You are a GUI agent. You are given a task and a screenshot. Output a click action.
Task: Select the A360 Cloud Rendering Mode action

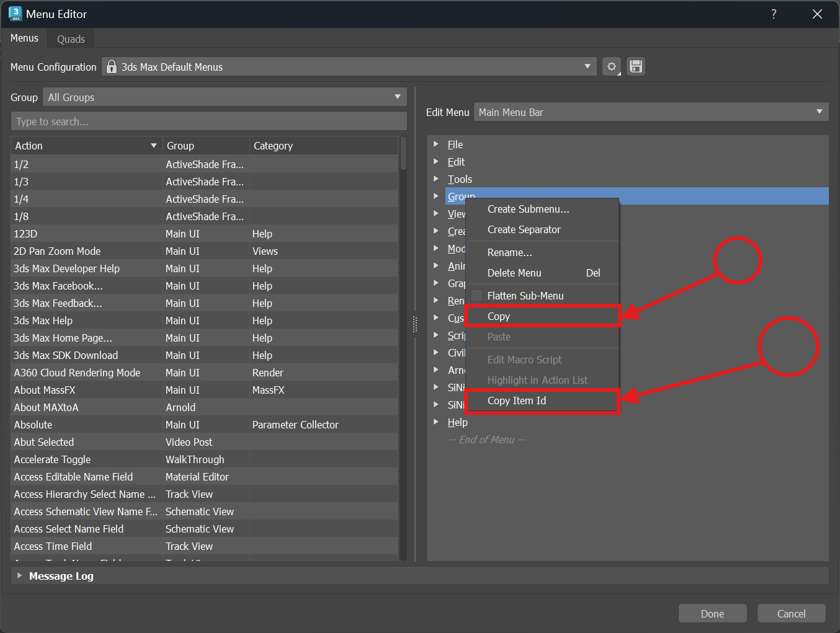click(205, 373)
